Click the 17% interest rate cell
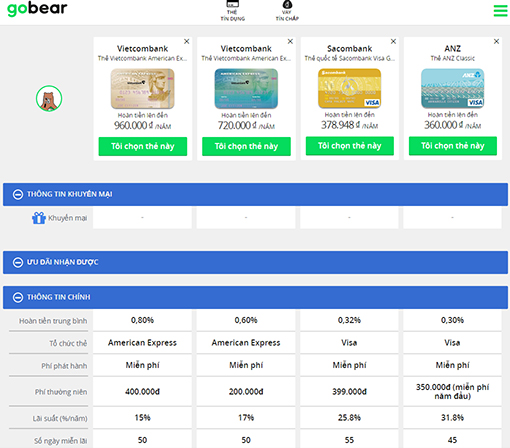 point(246,418)
